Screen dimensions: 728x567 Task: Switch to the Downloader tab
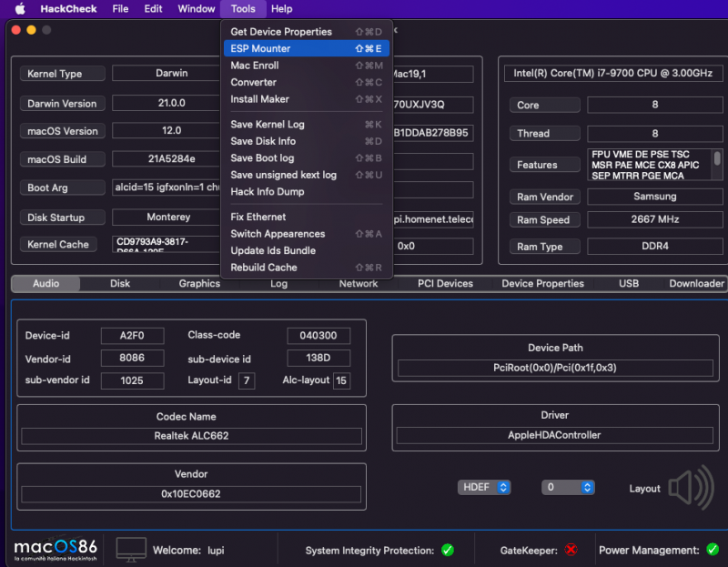696,283
